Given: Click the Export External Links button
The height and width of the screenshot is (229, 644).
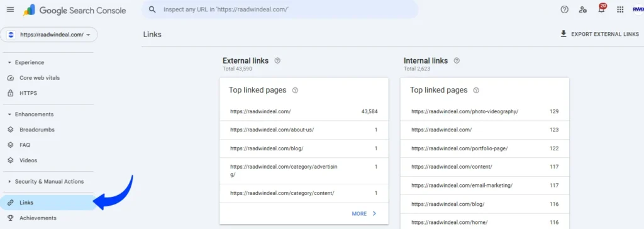Looking at the screenshot, I should click(x=599, y=34).
